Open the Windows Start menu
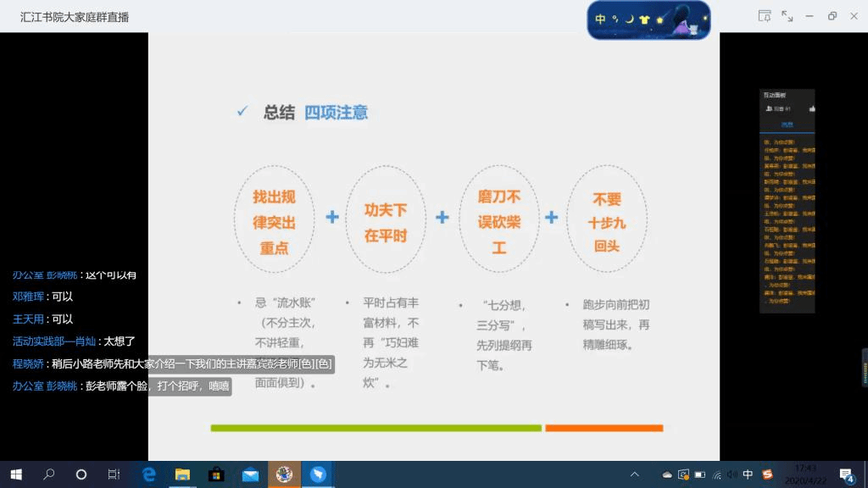 tap(15, 474)
